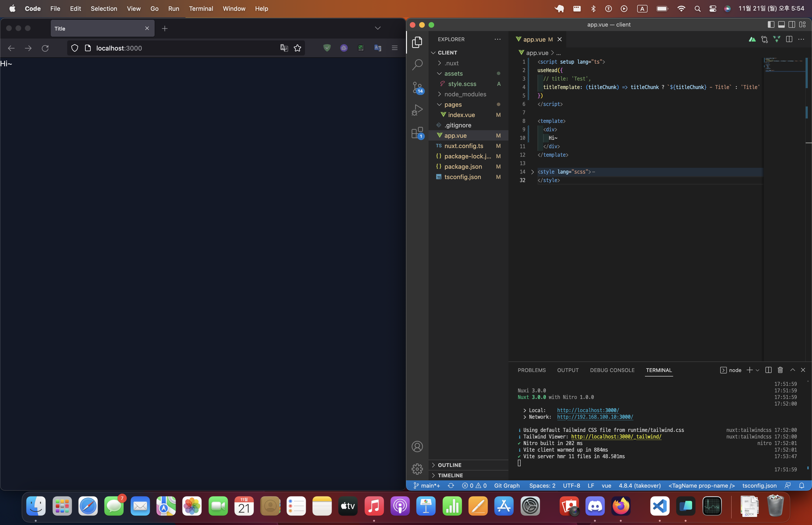
Task: Open the Extensions view icon
Action: tap(417, 132)
